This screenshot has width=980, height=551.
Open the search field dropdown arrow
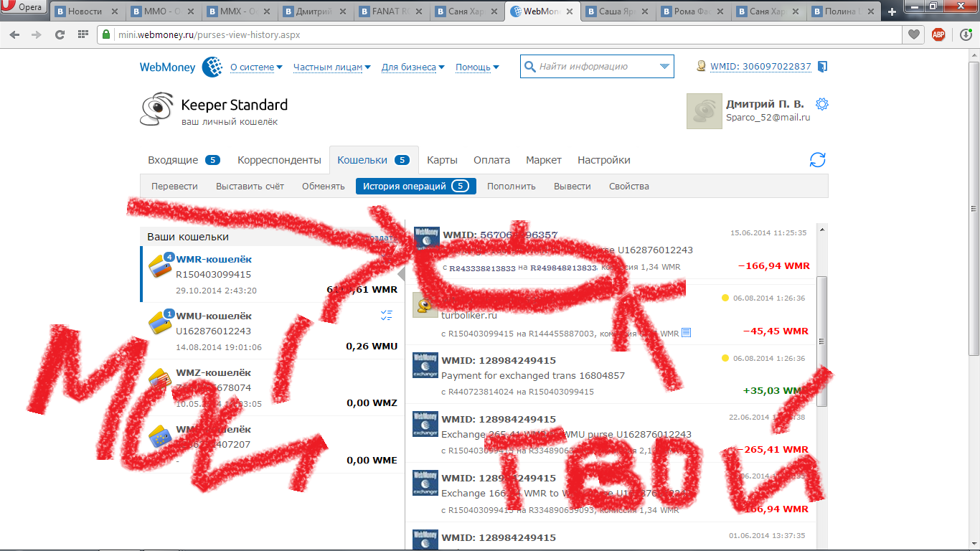pos(664,67)
